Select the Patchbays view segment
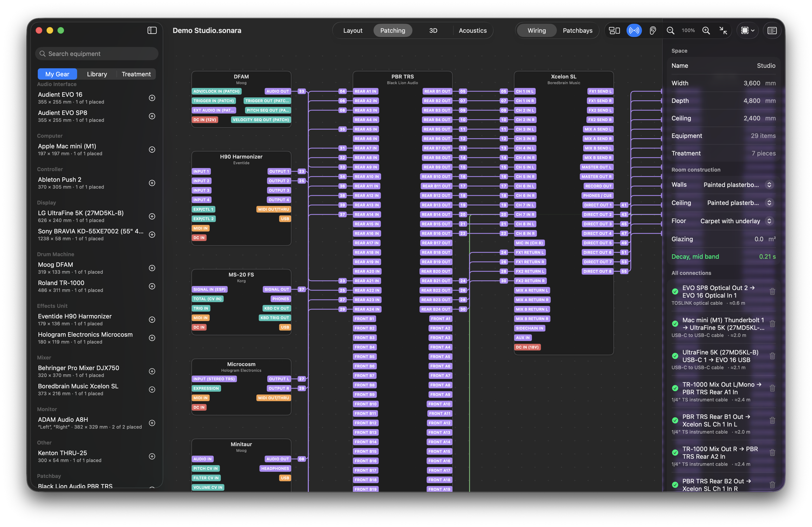This screenshot has height=527, width=812. (577, 31)
